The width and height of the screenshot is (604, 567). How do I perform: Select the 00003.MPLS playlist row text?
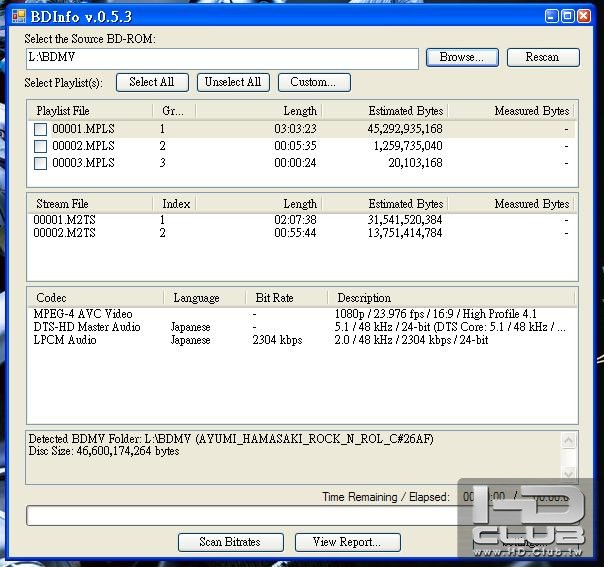click(83, 163)
